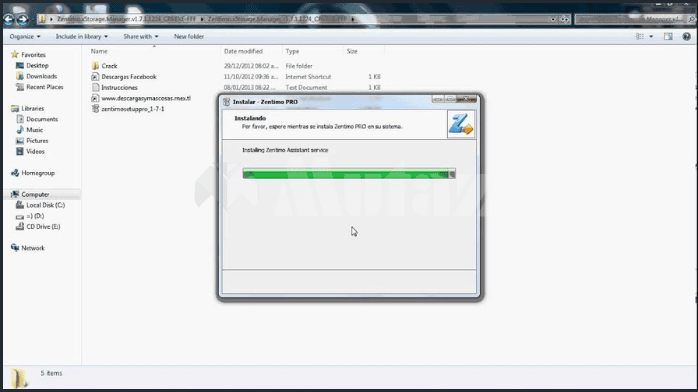This screenshot has height=392, width=698.
Task: Select Favorites in the navigation pane
Action: [x=33, y=55]
